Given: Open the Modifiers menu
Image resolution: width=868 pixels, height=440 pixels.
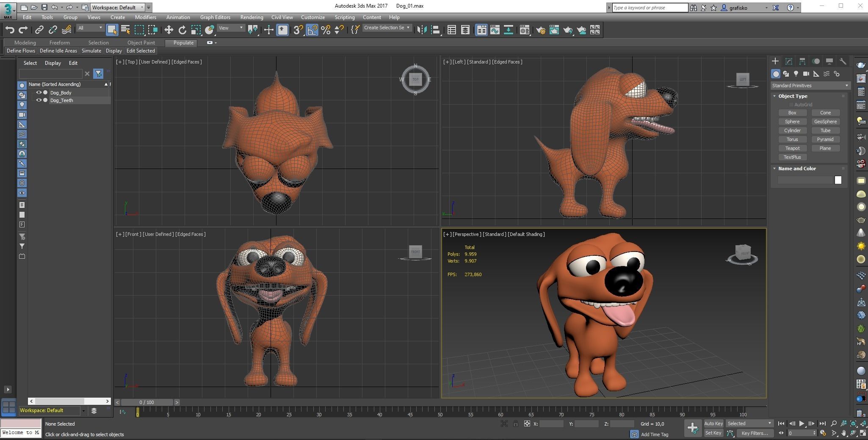Looking at the screenshot, I should 146,17.
